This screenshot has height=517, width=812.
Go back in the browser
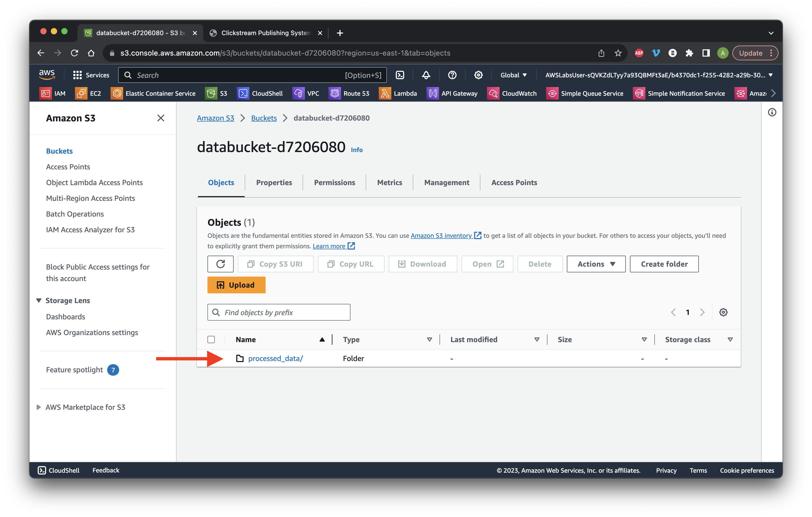41,53
